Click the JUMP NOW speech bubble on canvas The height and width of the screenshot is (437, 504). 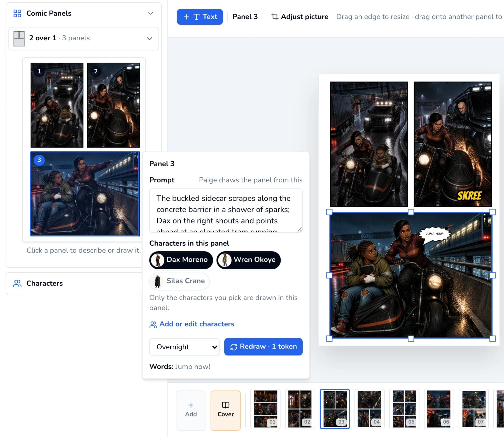(x=435, y=234)
